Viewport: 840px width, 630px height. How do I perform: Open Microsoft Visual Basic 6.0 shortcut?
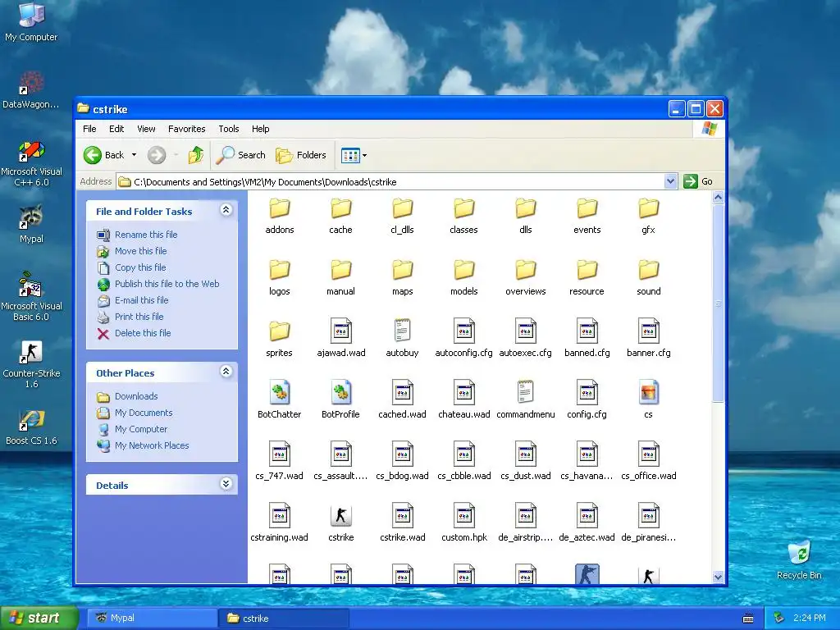pyautogui.click(x=31, y=296)
